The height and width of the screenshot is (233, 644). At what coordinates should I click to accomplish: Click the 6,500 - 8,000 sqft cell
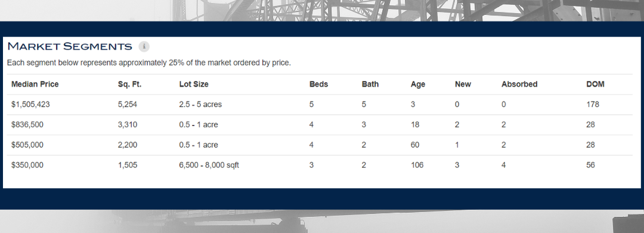tap(209, 165)
